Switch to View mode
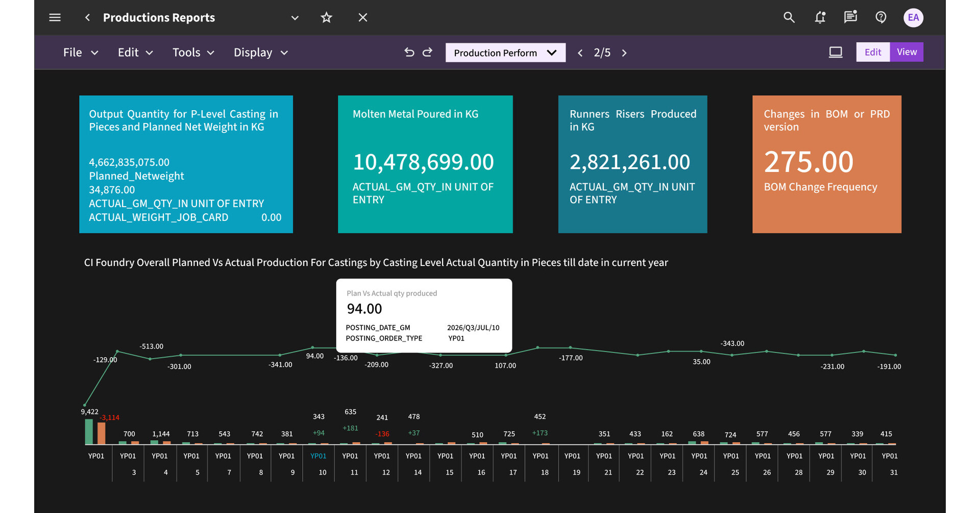Screen dimensions: 980x513 coord(906,52)
